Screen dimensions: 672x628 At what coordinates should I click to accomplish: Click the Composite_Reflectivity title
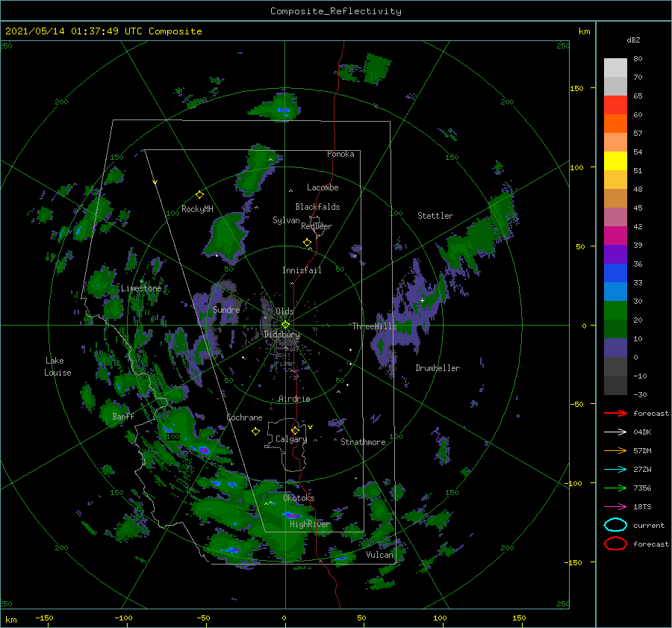336,11
